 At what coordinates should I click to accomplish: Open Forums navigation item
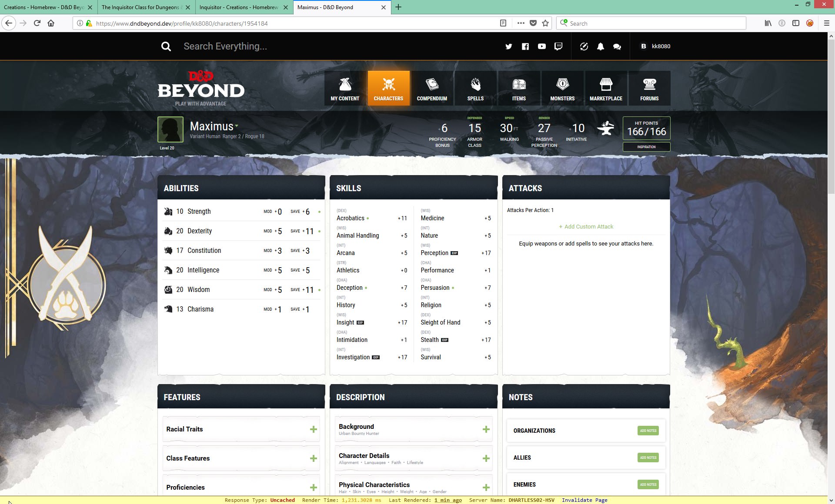(x=649, y=88)
